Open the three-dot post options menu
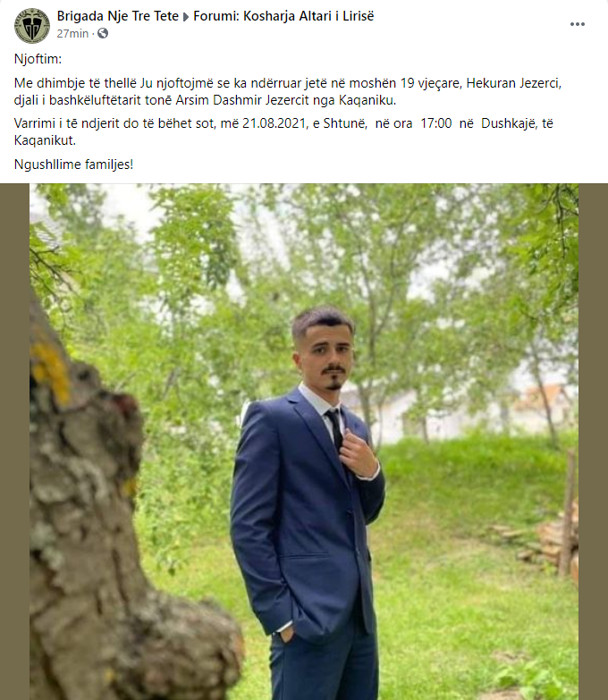Image resolution: width=608 pixels, height=700 pixels. click(578, 24)
